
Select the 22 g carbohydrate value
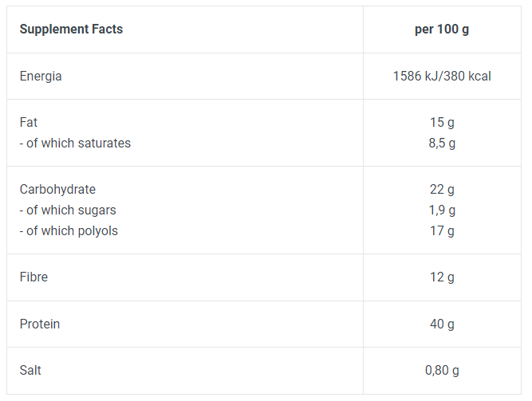pos(442,189)
